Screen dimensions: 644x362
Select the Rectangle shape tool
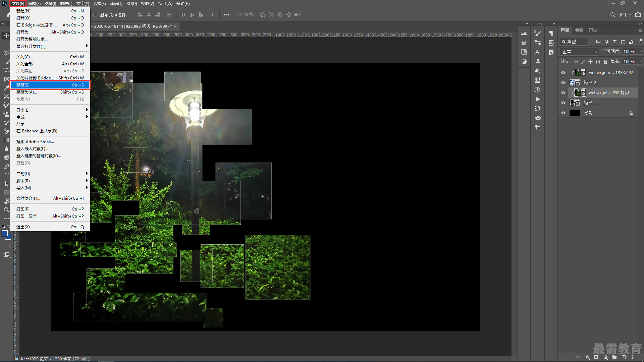pos(6,192)
